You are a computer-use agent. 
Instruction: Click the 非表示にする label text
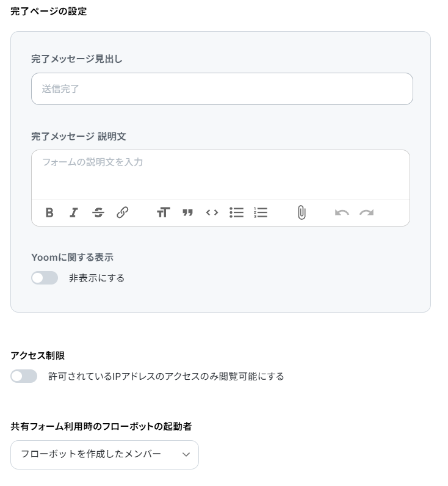tap(96, 278)
